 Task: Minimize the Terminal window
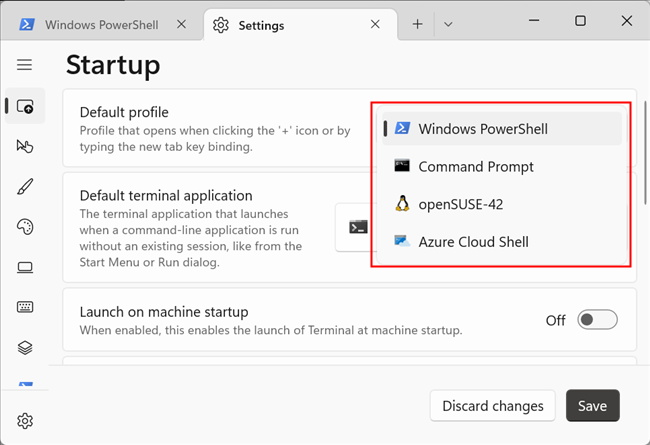(534, 20)
